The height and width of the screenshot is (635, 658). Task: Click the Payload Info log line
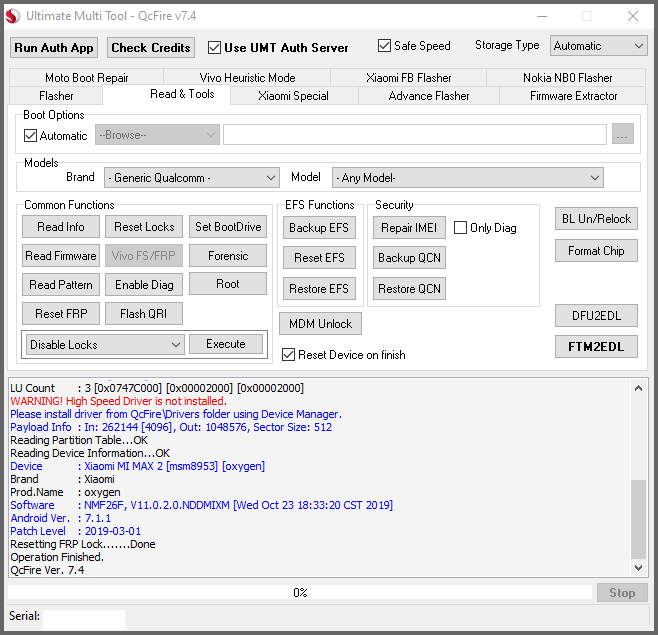[x=171, y=427]
